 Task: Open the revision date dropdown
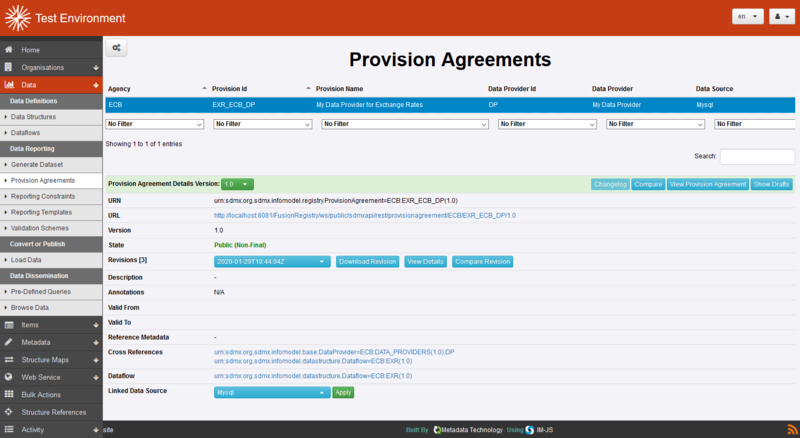pyautogui.click(x=272, y=261)
